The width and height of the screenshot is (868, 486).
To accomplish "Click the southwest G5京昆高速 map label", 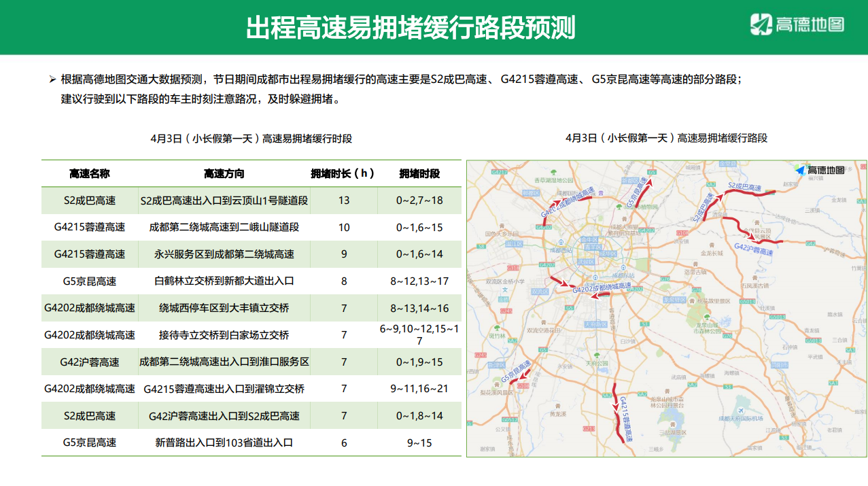I will point(516,372).
